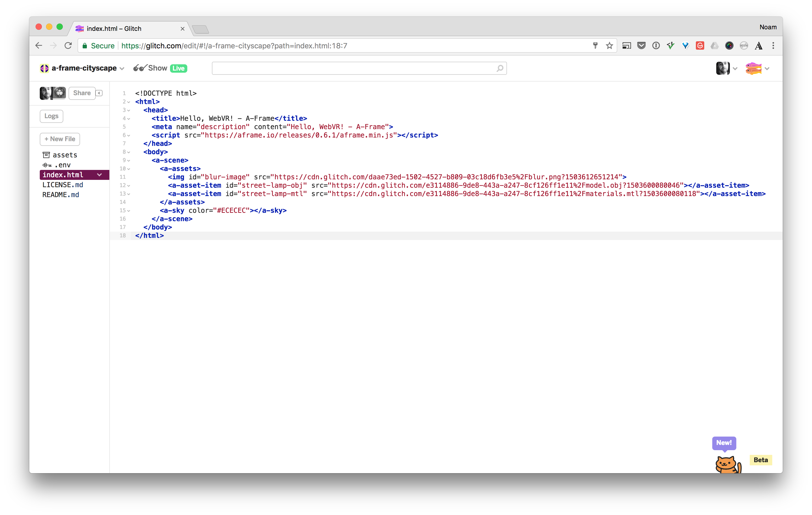This screenshot has width=812, height=515.
Task: Collapse sidebar with arrow toggle
Action: click(99, 93)
